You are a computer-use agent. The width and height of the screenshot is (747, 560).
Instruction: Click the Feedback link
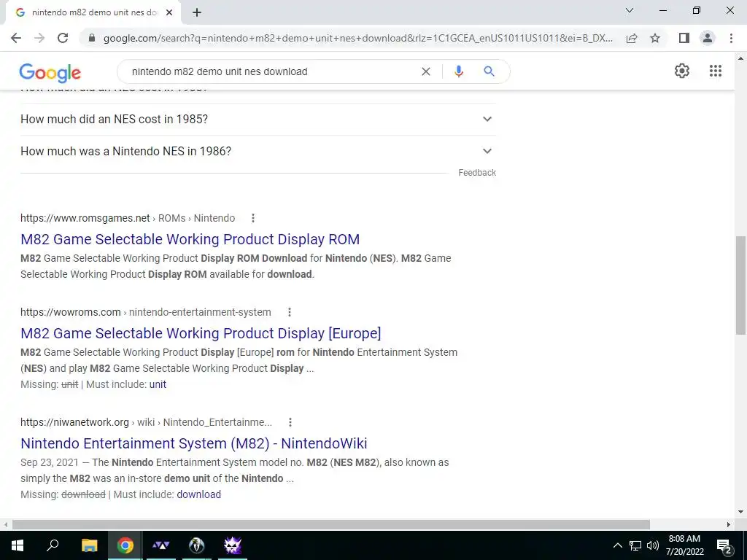coord(477,173)
